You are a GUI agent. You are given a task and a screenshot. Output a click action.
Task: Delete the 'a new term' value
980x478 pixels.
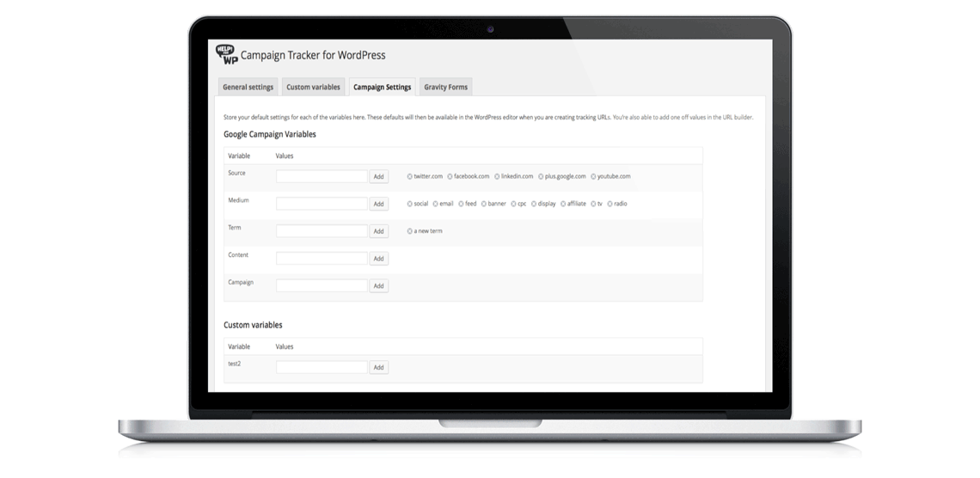coord(410,231)
